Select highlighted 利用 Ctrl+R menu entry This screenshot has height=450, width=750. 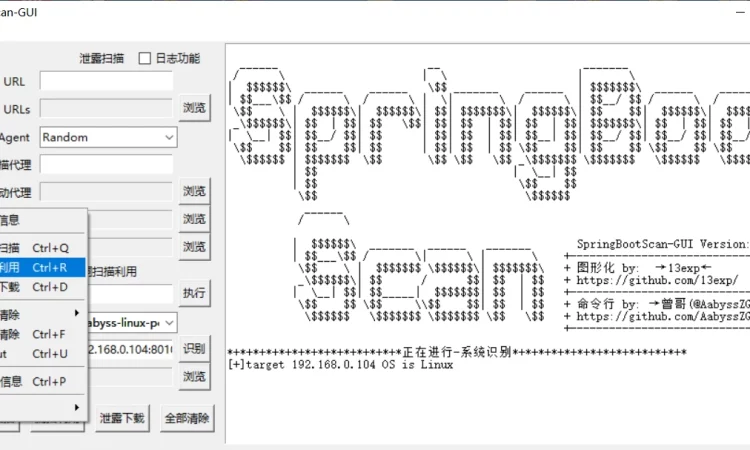[42, 267]
